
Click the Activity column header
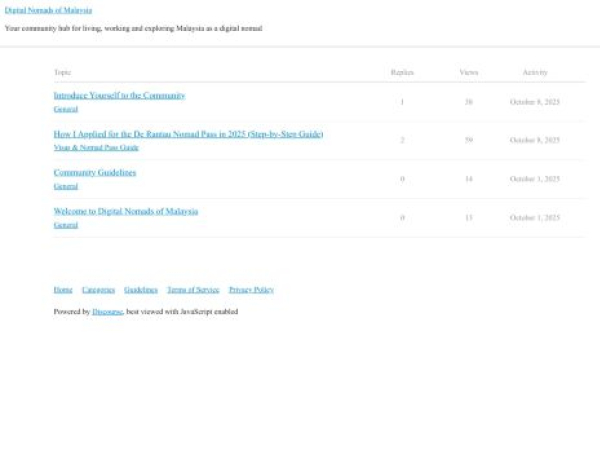(535, 72)
